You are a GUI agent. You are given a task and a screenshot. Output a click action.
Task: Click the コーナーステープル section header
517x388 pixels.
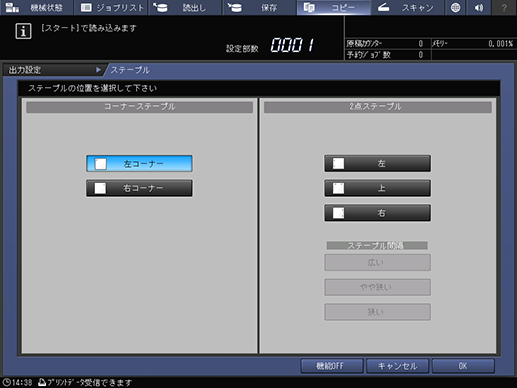[x=139, y=107]
